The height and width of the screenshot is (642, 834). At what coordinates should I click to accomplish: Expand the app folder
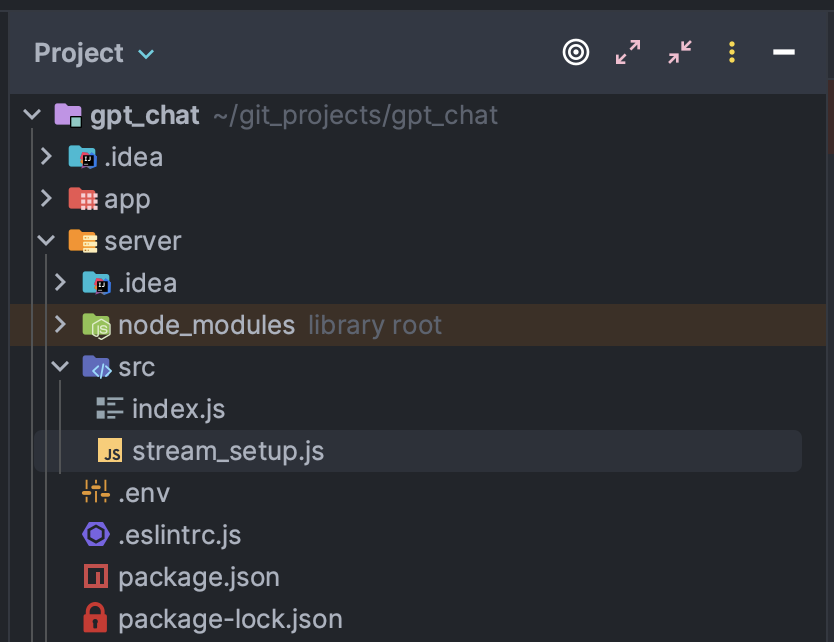point(46,199)
